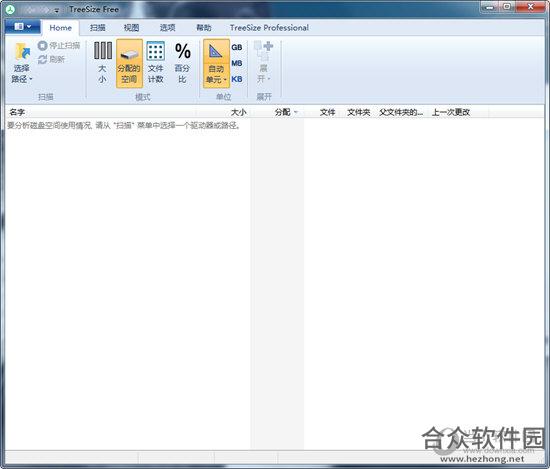Open the quick access toolbar customize arrow
Viewport: 550px width, 469px height.
point(56,11)
